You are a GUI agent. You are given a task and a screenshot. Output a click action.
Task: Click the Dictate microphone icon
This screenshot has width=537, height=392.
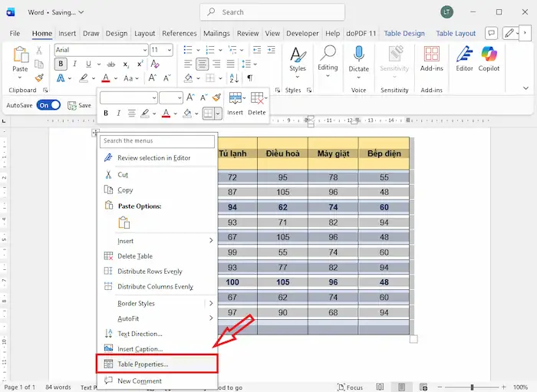(358, 54)
